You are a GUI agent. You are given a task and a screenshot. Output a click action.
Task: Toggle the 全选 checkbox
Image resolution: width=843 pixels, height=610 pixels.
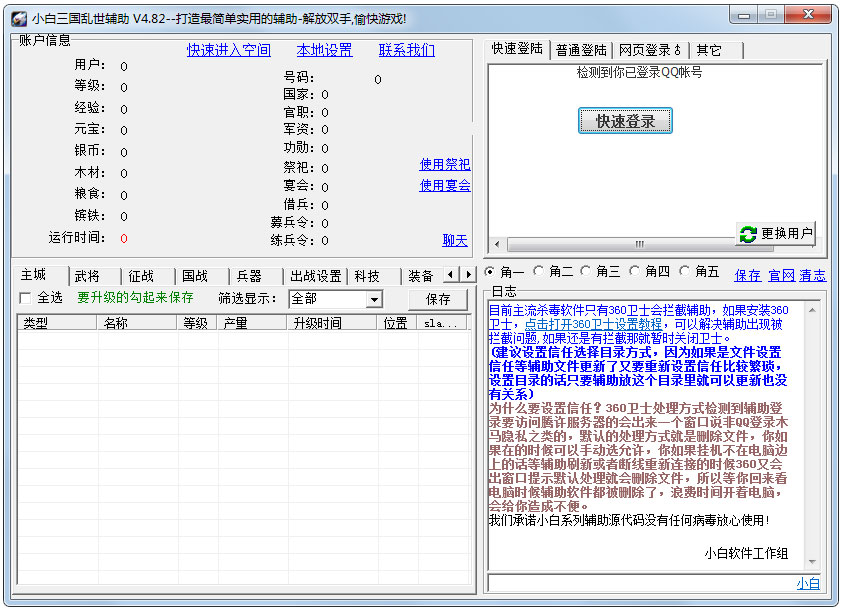[x=25, y=298]
